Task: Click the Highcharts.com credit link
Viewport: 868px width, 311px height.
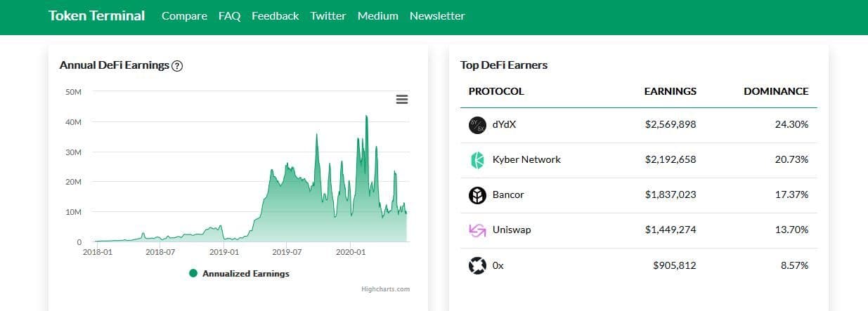Action: point(385,289)
